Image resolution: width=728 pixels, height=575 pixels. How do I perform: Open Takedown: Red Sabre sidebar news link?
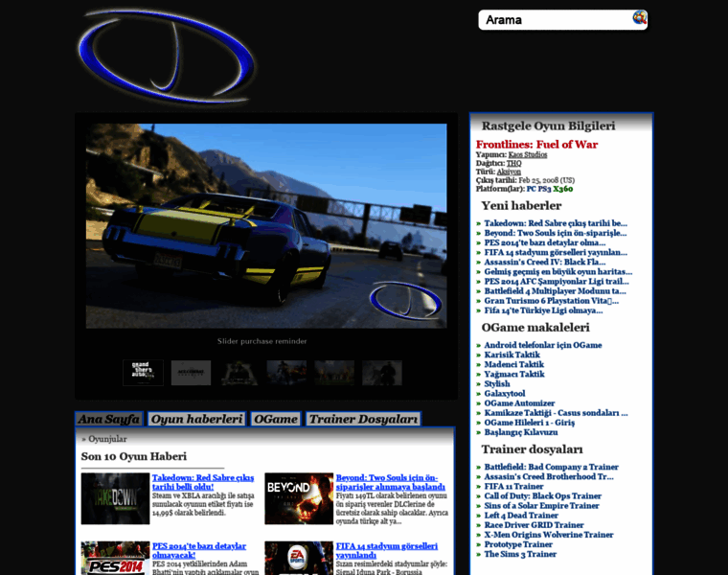click(x=556, y=223)
